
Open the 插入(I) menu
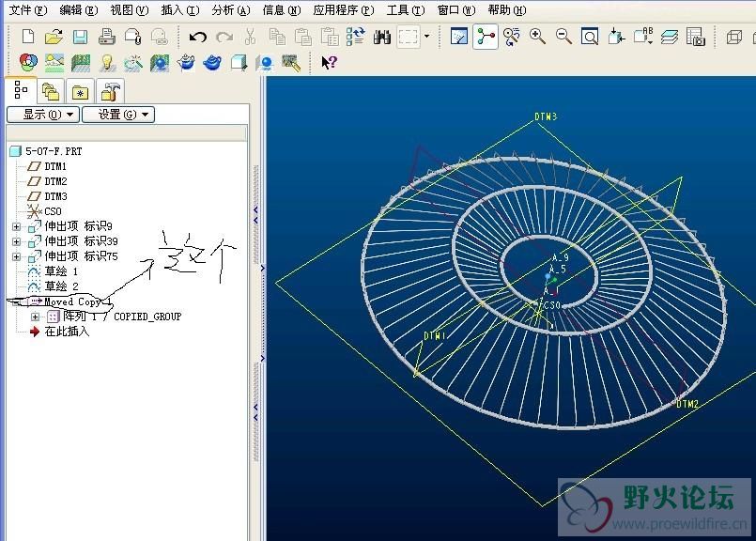coord(179,10)
